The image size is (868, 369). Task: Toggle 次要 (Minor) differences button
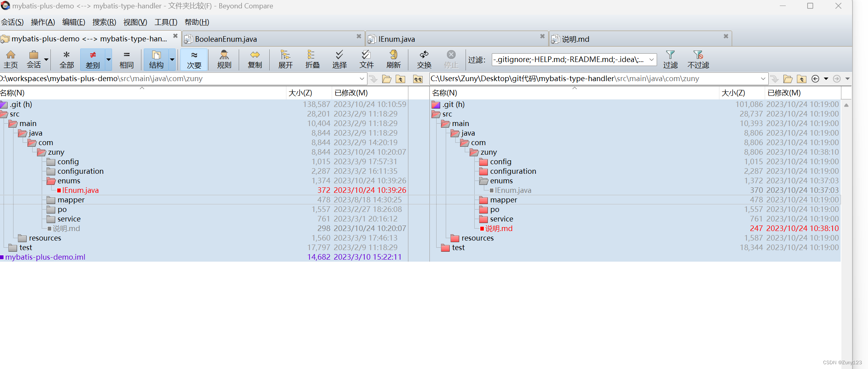click(194, 60)
